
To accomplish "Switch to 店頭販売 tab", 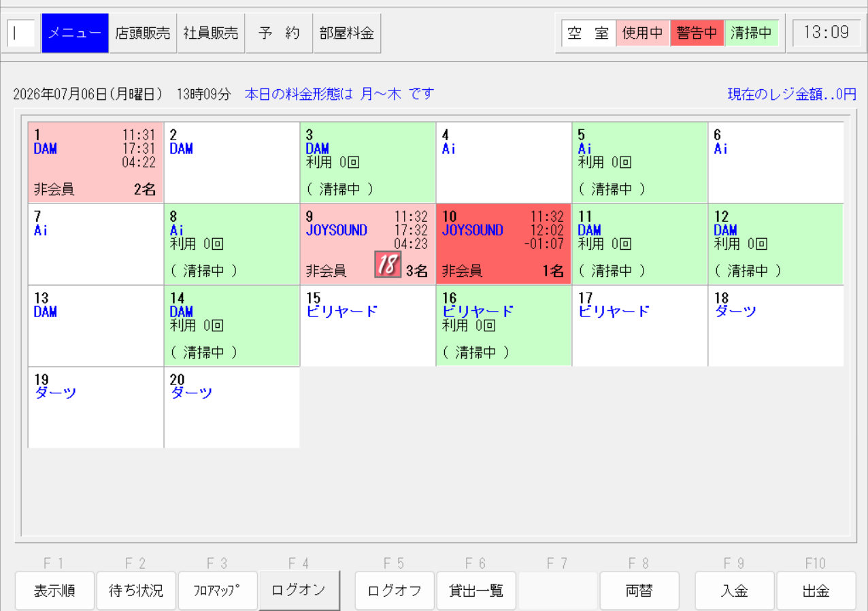I will tap(143, 33).
